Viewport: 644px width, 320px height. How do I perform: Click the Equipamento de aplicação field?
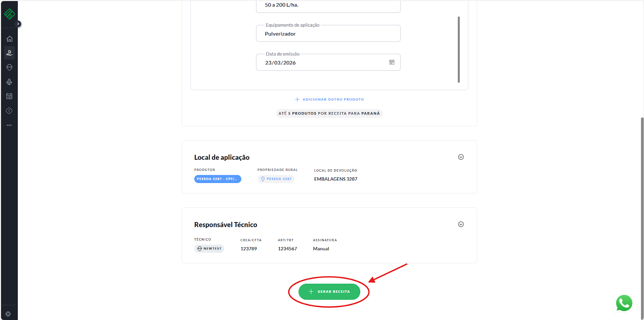(328, 34)
